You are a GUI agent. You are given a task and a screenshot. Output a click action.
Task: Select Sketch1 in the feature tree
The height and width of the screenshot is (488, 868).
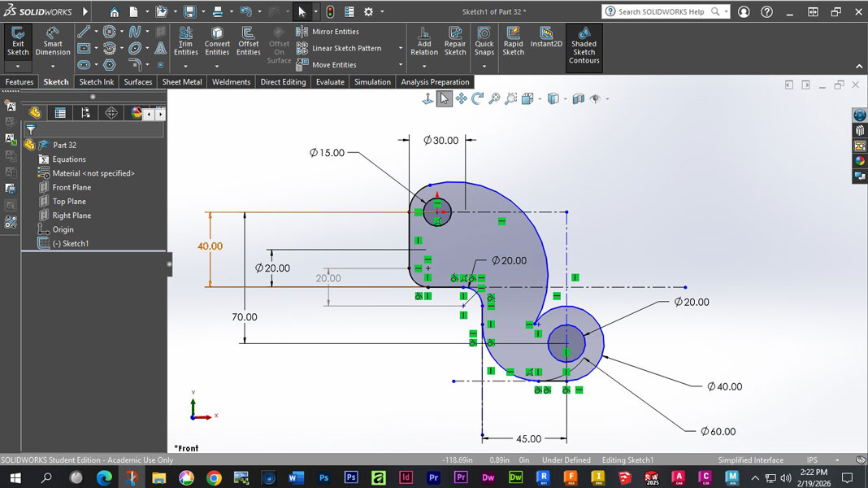pos(70,244)
